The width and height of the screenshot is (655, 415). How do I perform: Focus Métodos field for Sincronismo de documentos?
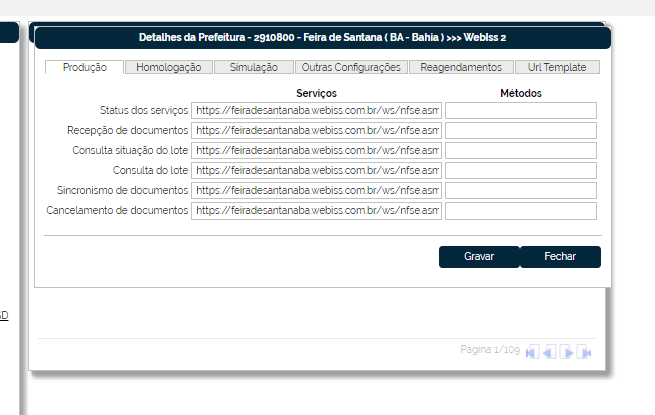pos(521,191)
